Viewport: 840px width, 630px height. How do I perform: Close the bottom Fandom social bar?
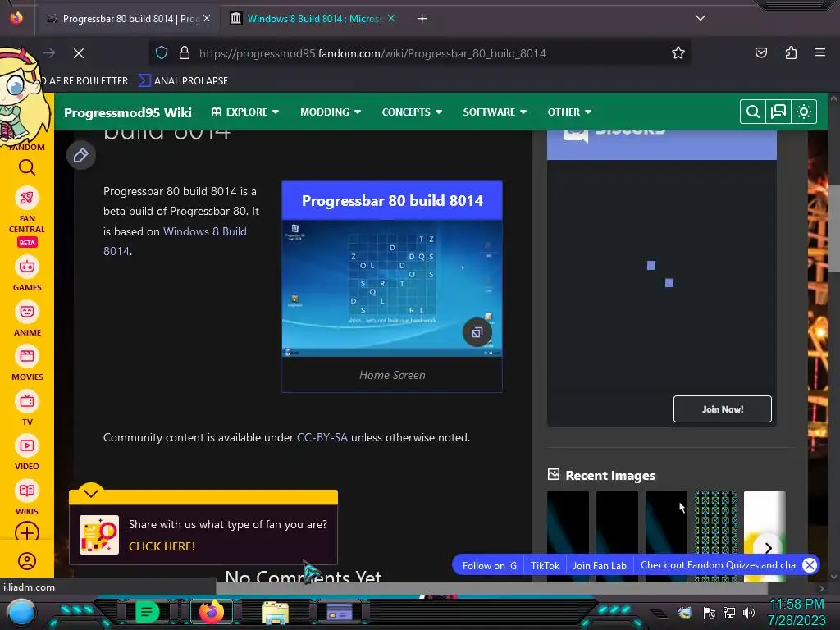click(x=810, y=565)
